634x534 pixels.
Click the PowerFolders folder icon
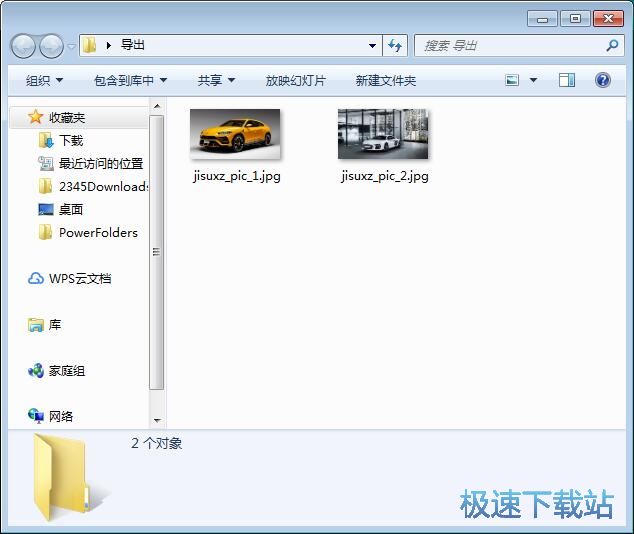point(45,232)
